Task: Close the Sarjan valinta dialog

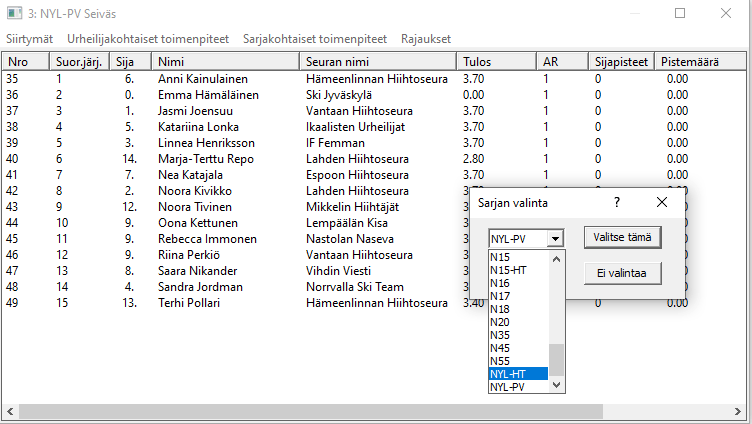Action: tap(661, 202)
